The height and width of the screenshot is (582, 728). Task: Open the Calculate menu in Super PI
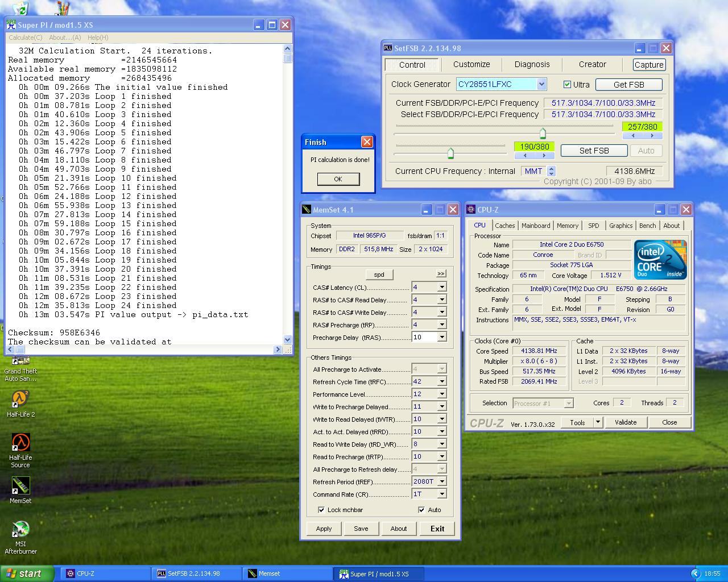click(26, 38)
